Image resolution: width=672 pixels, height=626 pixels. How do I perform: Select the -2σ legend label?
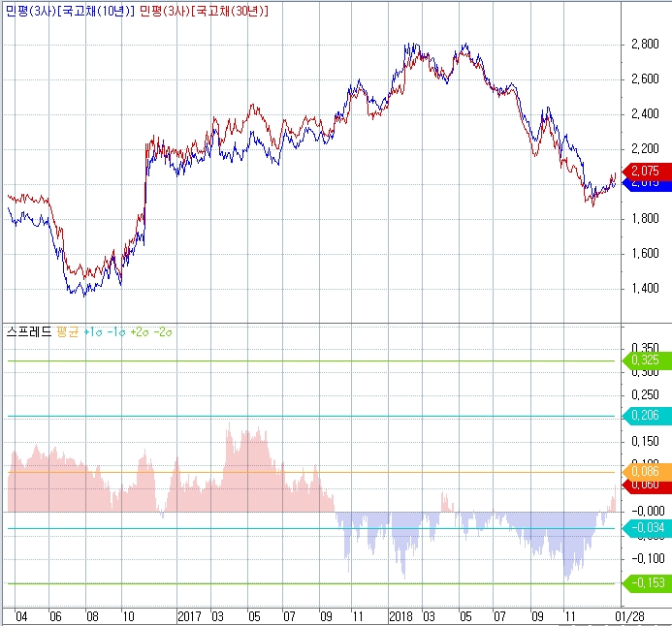tap(162, 332)
